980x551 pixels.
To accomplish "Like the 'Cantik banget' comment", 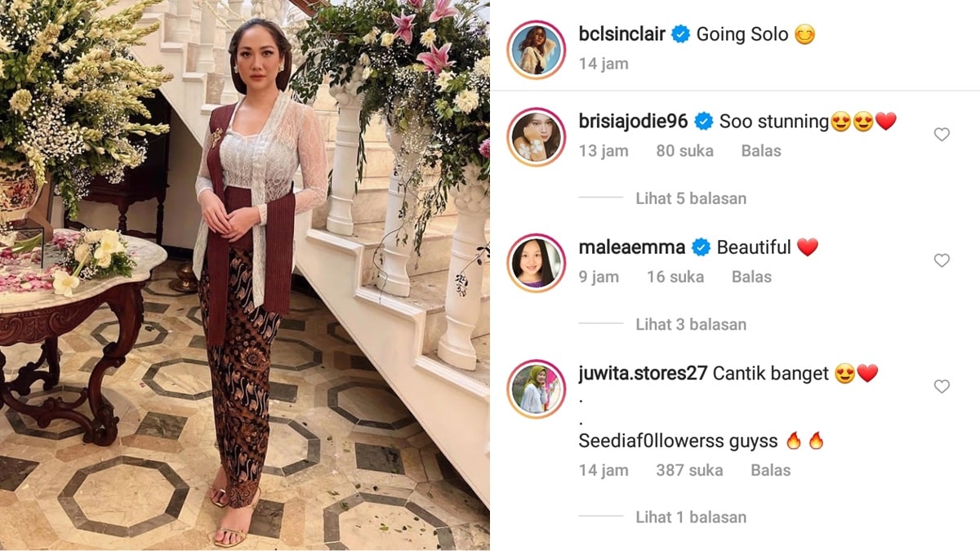I will 942,386.
